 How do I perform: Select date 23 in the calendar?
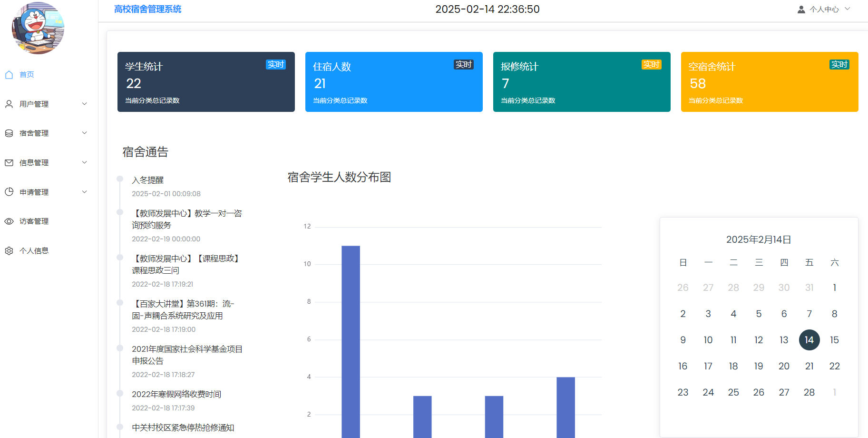683,392
